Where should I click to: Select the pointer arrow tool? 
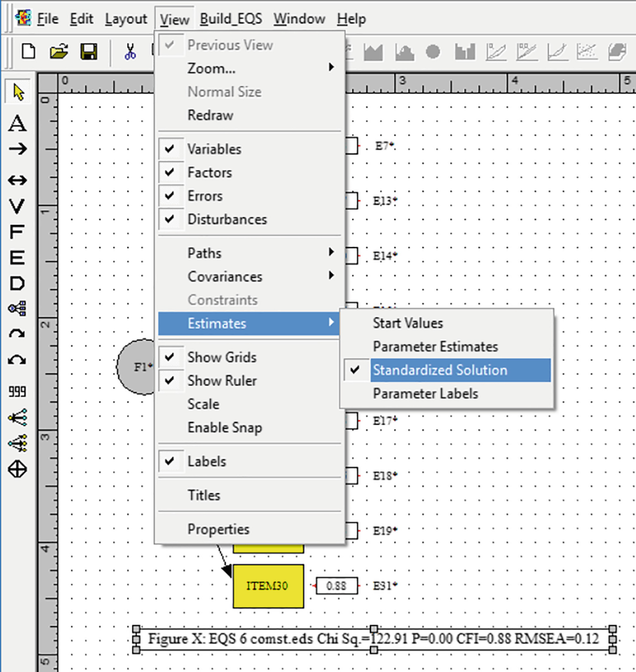tap(18, 92)
